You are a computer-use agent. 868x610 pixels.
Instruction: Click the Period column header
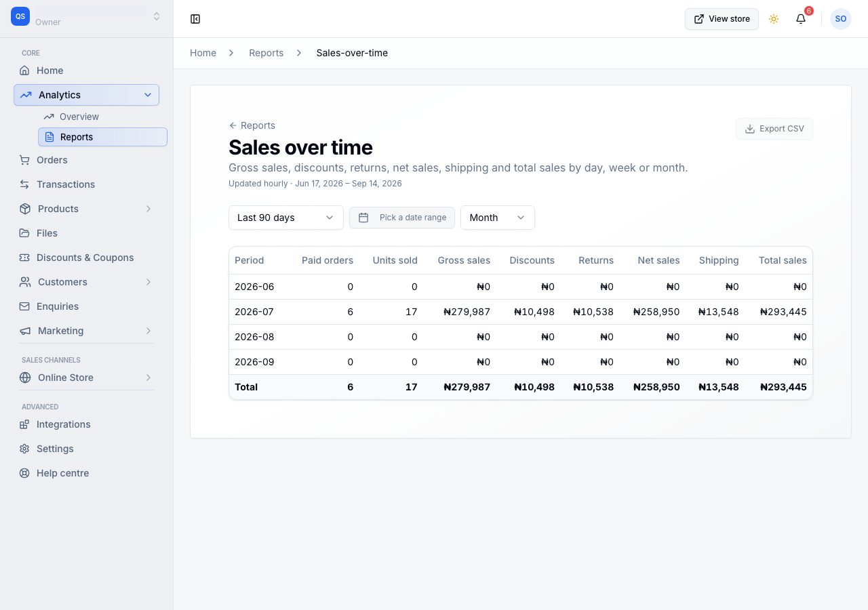coord(250,260)
